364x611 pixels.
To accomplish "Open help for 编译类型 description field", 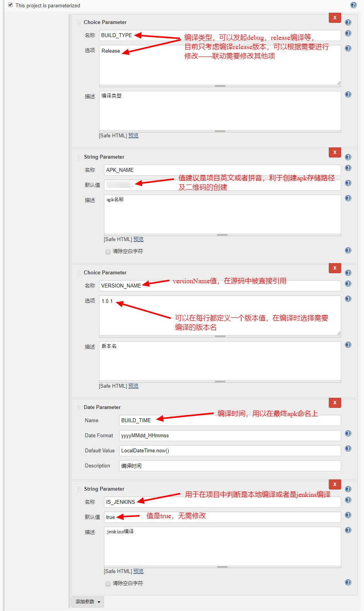I will 348,94.
